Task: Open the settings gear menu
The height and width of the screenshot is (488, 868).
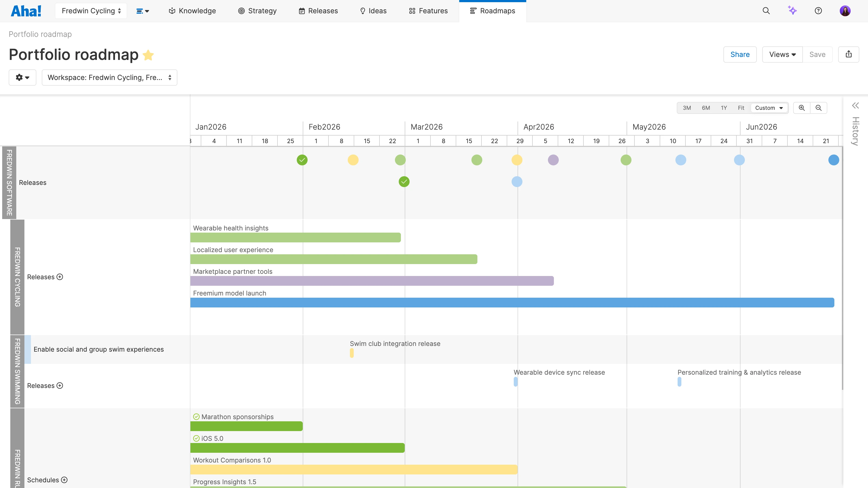Action: coord(22,77)
